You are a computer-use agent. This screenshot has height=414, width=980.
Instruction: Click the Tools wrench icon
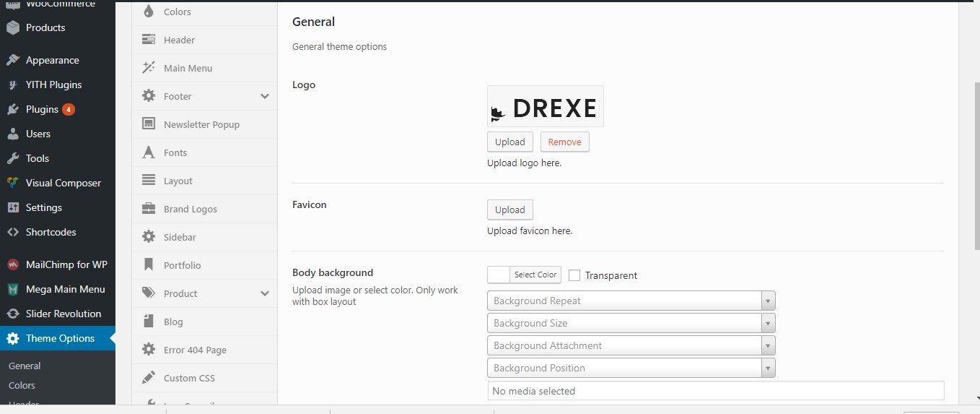pyautogui.click(x=13, y=158)
